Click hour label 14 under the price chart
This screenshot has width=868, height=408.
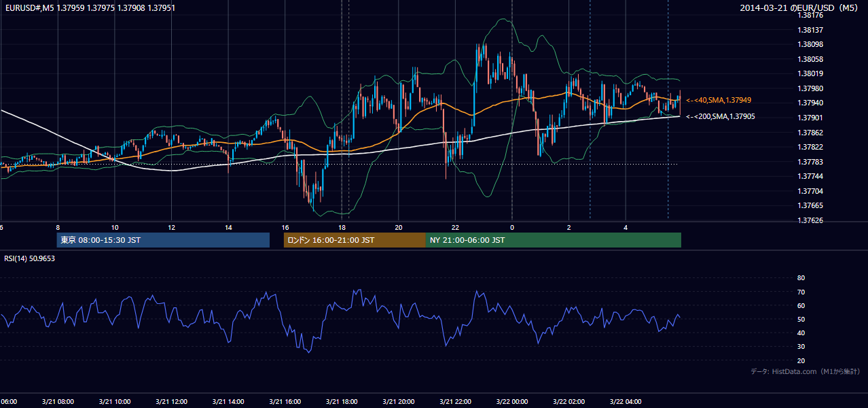coord(228,227)
